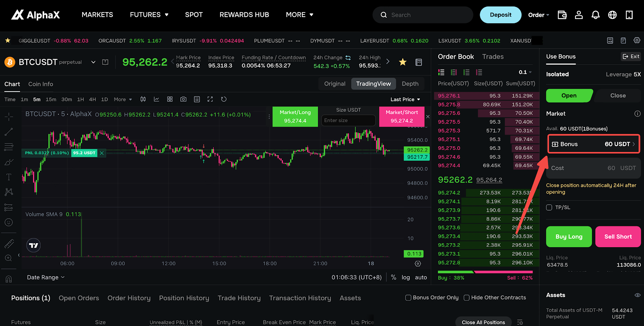Click the Enter size input on chart
Image resolution: width=644 pixels, height=326 pixels.
(x=348, y=120)
